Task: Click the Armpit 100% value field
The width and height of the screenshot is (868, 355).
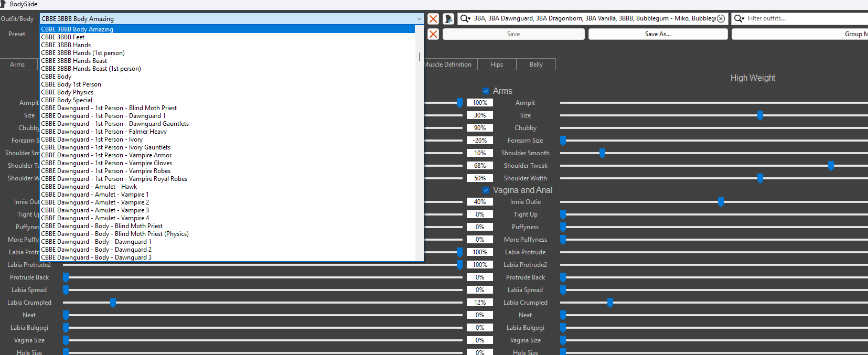Action: 480,103
